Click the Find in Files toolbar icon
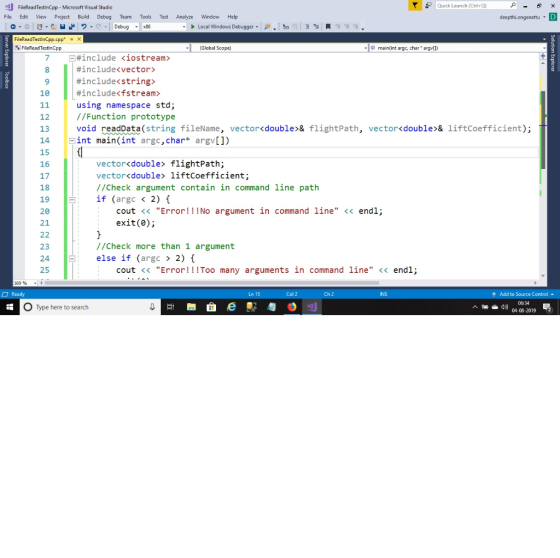Viewport: 560px width, 558px height. click(267, 27)
